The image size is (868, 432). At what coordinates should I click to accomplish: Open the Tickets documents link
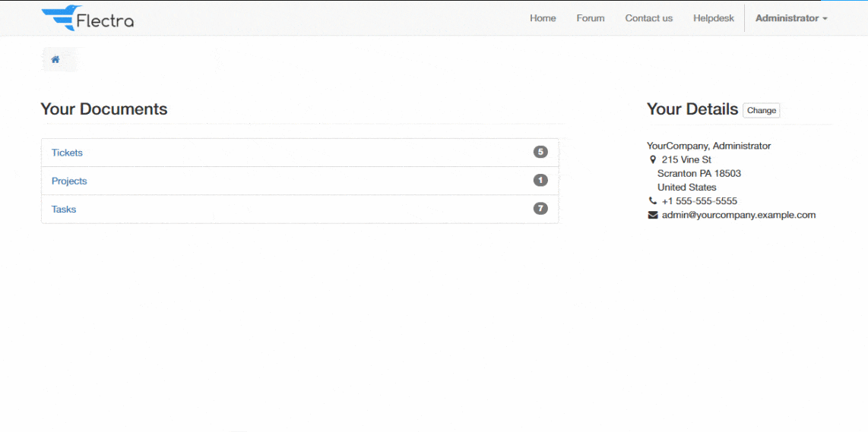pyautogui.click(x=67, y=153)
